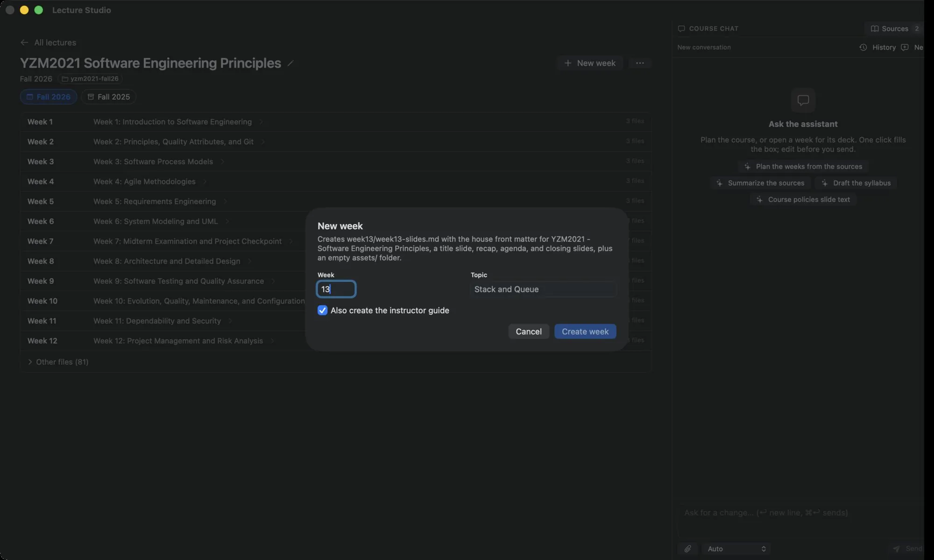Choose Plan the weeks from the sources
934x560 pixels.
tap(803, 167)
